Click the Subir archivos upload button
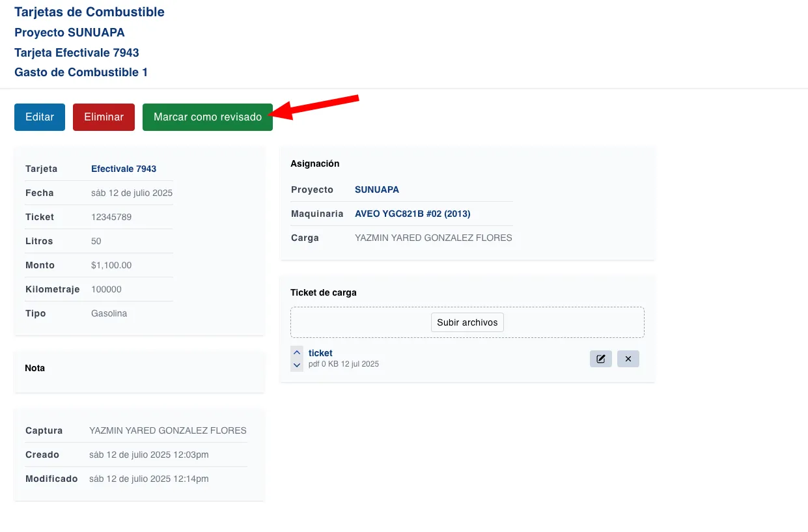The image size is (808, 532). [467, 322]
